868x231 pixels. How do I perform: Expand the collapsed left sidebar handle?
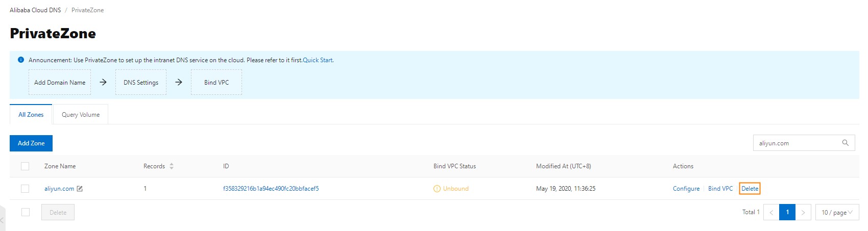[2, 220]
